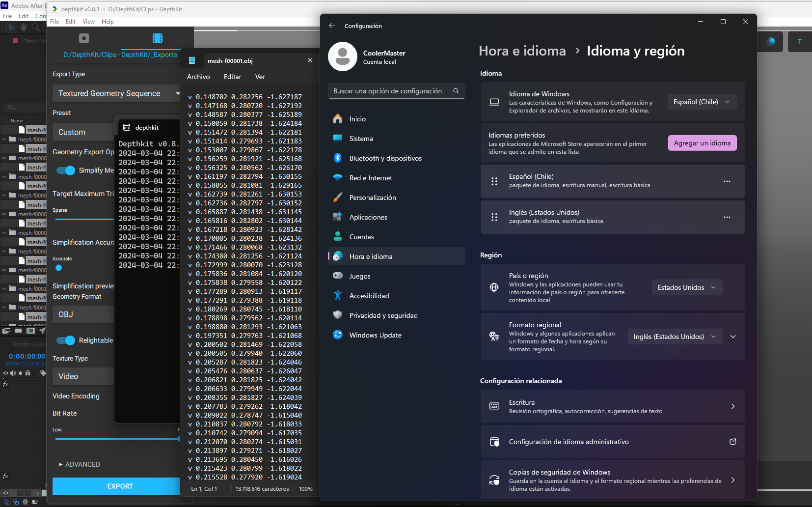Viewport: 812px width, 507px height.
Task: Open the DepthKit export tab icon
Action: (x=157, y=38)
